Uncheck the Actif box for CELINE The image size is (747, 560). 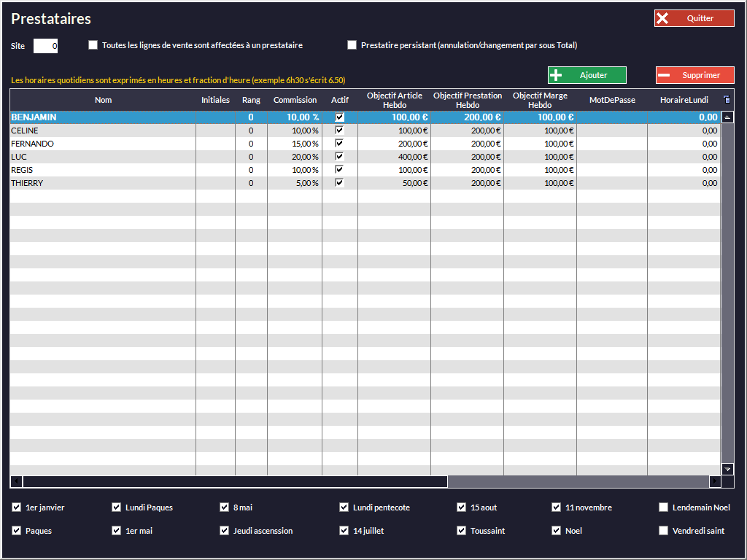339,131
